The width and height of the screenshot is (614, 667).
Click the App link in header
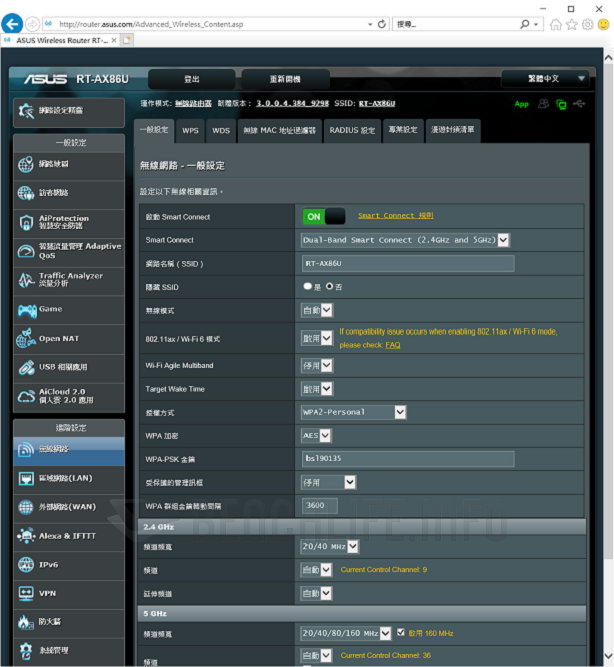tap(521, 104)
